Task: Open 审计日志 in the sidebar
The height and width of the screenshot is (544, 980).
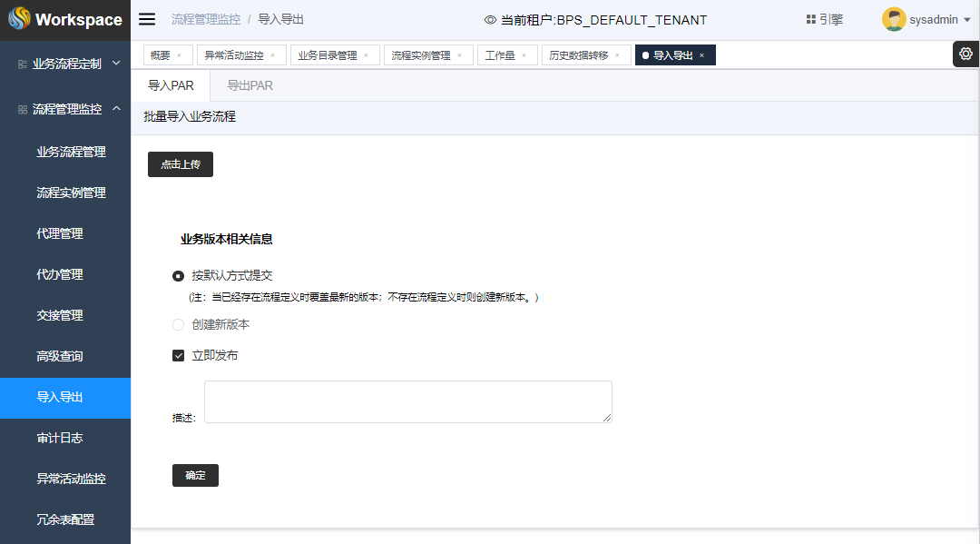Action: [x=60, y=438]
